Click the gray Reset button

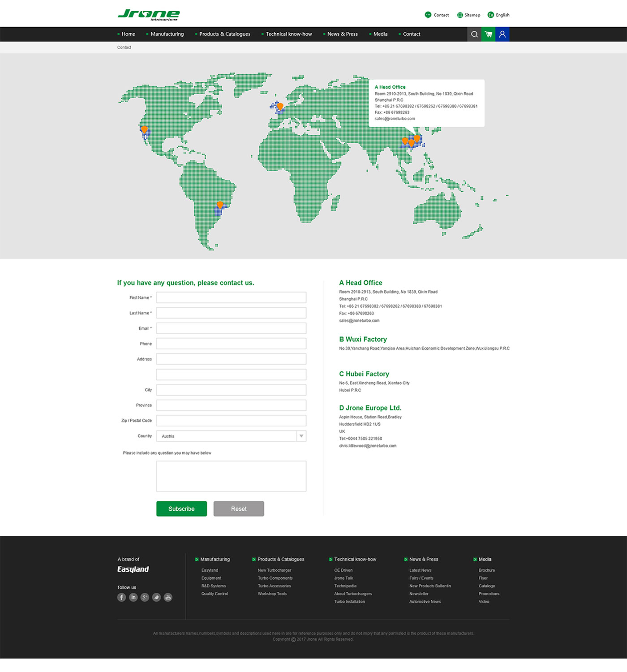(x=239, y=508)
